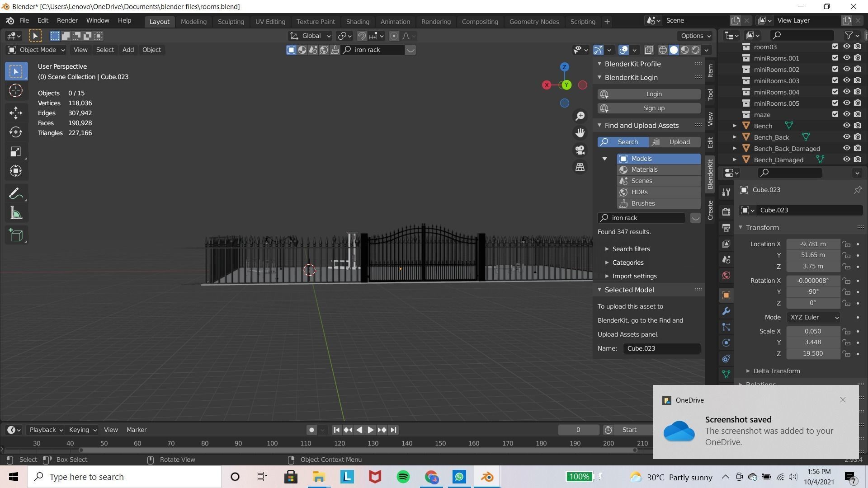Switch to Rendered viewport shading

[x=696, y=50]
